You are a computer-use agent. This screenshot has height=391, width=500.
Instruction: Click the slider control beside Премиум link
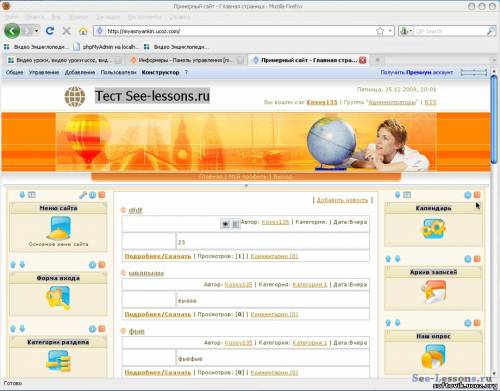point(474,72)
